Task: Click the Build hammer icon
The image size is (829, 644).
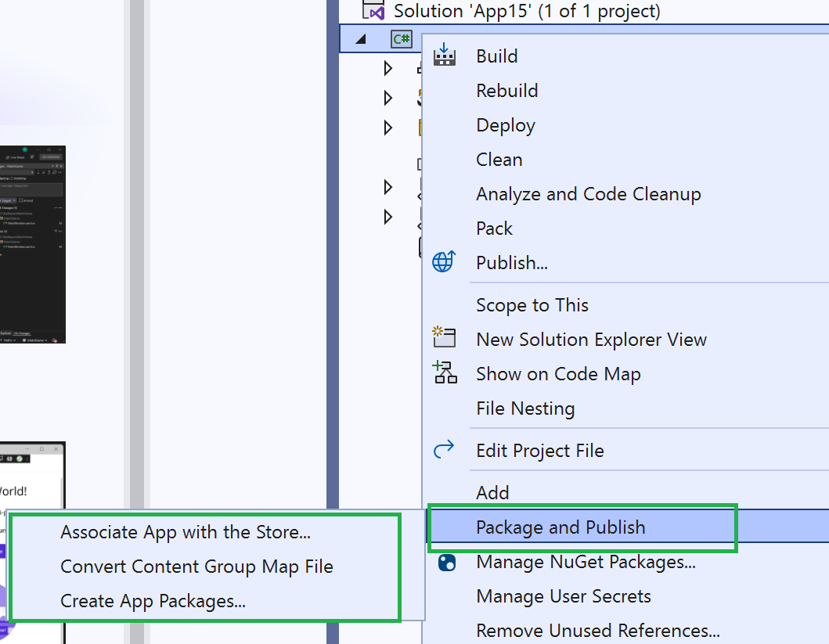Action: pos(445,55)
